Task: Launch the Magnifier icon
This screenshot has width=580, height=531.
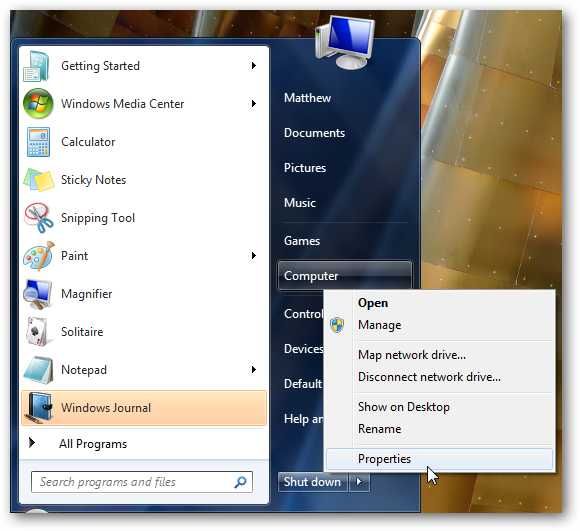Action: click(38, 294)
